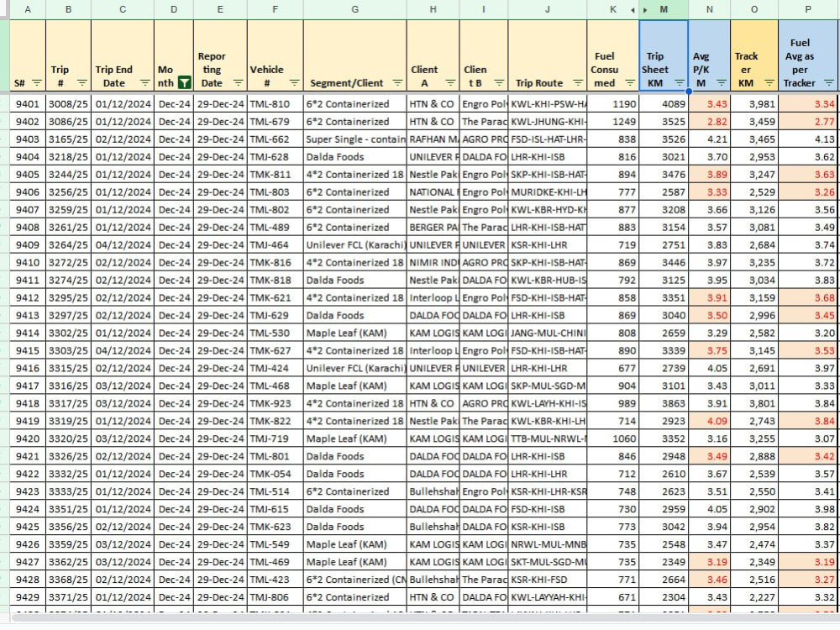The image size is (840, 630).
Task: Select vehicle cell TML-679
Action: click(276, 122)
